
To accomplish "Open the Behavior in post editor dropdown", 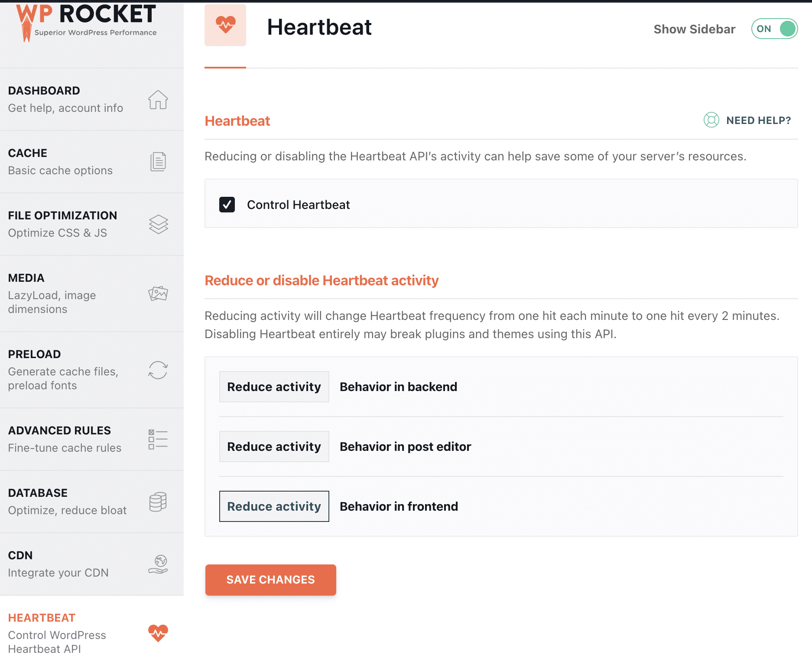I will 274,447.
